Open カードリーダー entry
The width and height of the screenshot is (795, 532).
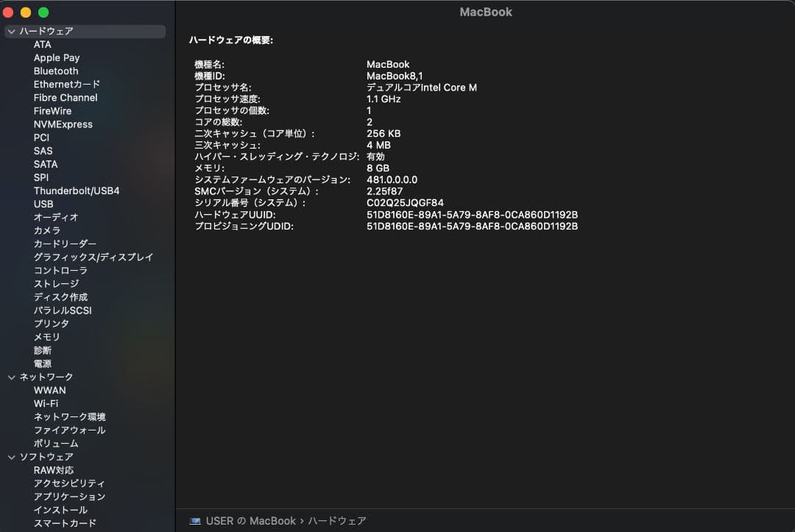(x=65, y=244)
